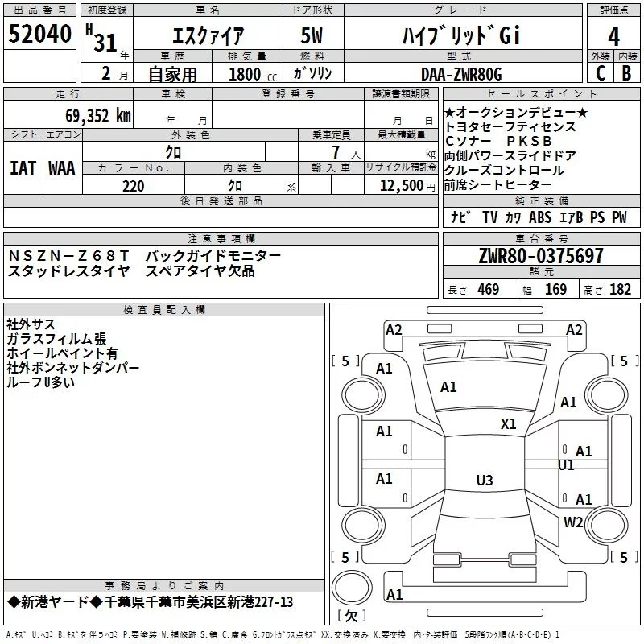
Task: Select the model code DAA-ZWR80G
Action: pos(461,74)
